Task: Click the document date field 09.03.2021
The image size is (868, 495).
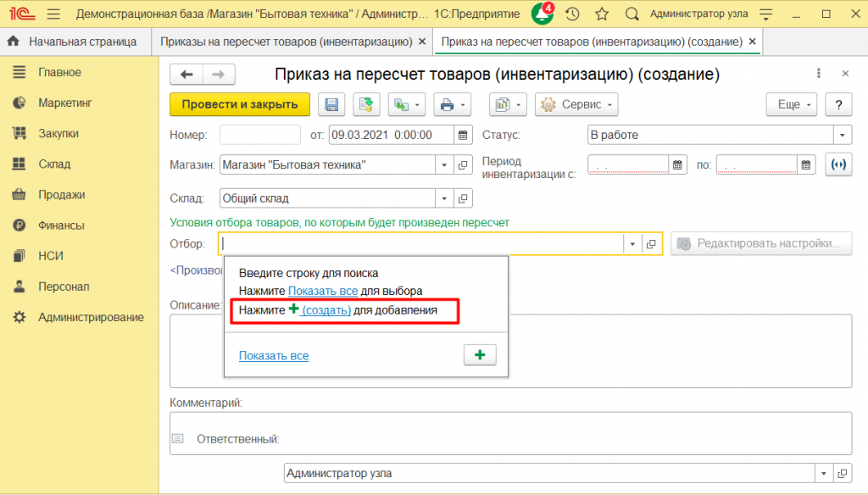Action: [x=391, y=135]
